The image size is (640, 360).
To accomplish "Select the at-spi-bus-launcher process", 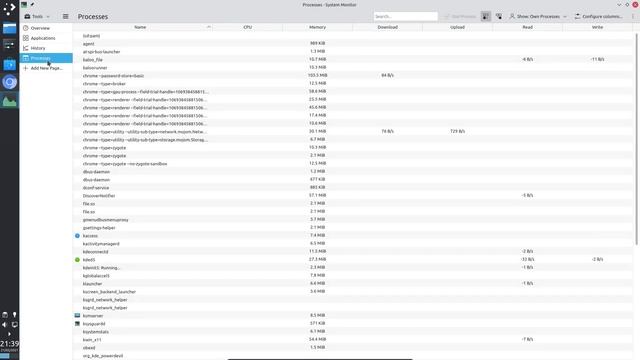I will pyautogui.click(x=353, y=51).
